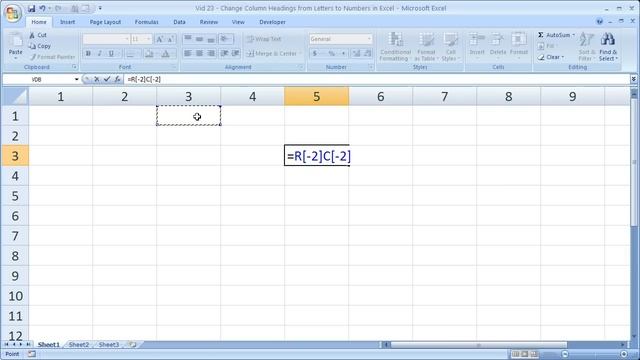Open Number group dialog launcher
The height and width of the screenshot is (360, 640).
tap(371, 67)
